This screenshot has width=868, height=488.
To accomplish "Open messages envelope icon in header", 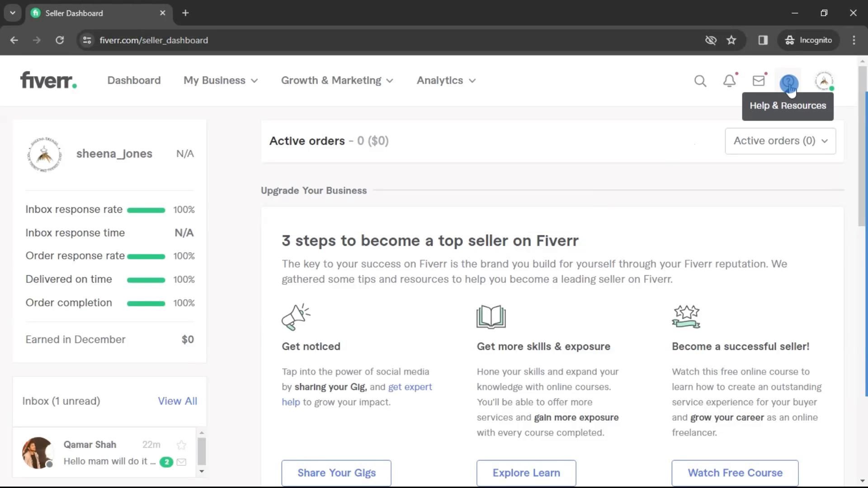I will 758,81.
